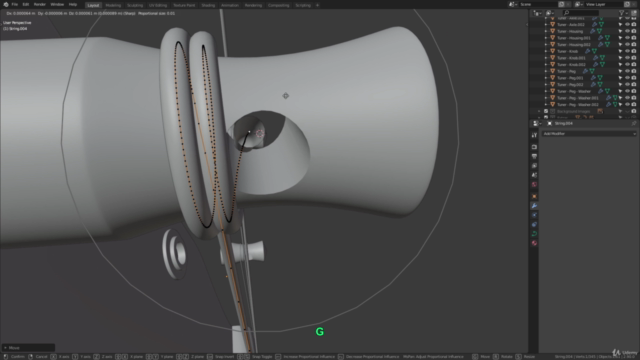Switch to the Shading workspace tab
This screenshot has height=360, width=640.
[x=208, y=5]
